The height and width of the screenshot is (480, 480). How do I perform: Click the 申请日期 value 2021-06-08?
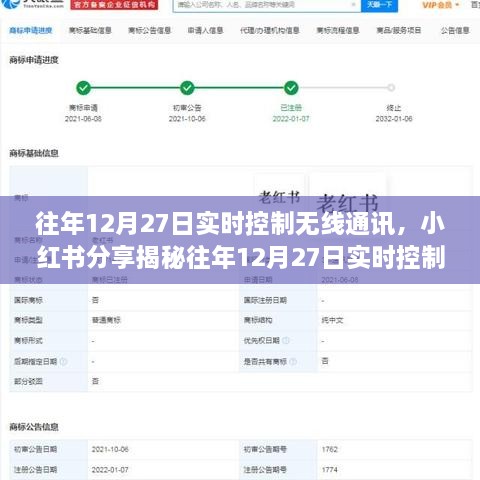pyautogui.click(x=340, y=280)
